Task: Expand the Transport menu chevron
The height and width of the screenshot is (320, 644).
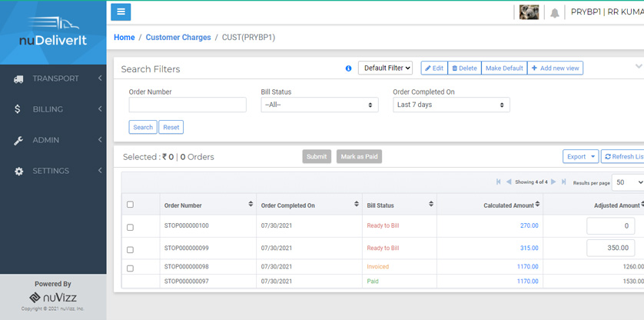Action: [100, 78]
